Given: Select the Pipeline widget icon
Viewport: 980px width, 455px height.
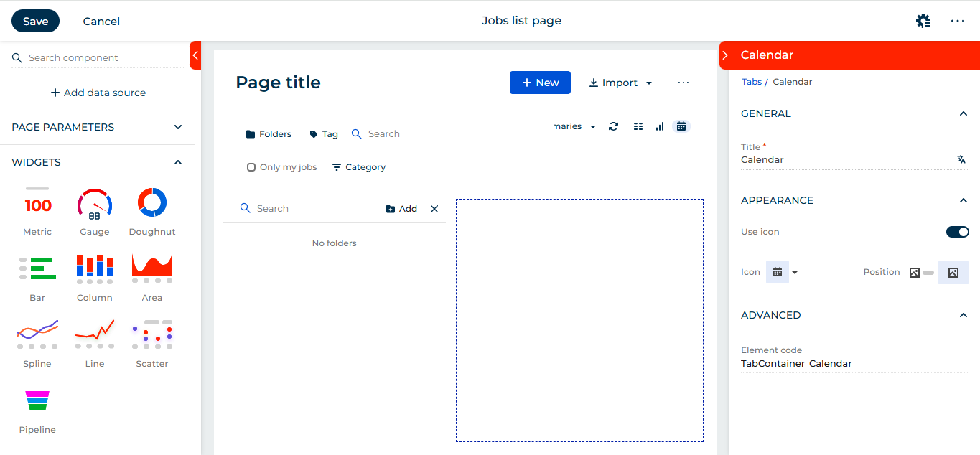Looking at the screenshot, I should coord(37,400).
